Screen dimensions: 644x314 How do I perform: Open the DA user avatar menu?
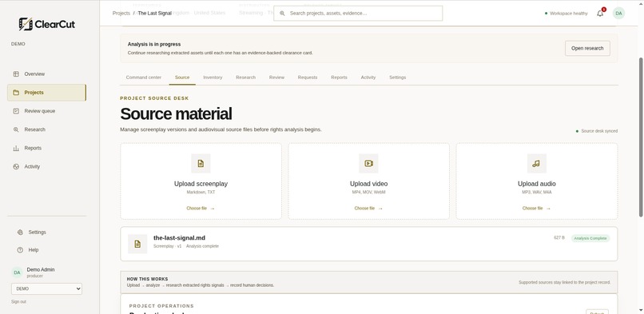coord(618,13)
